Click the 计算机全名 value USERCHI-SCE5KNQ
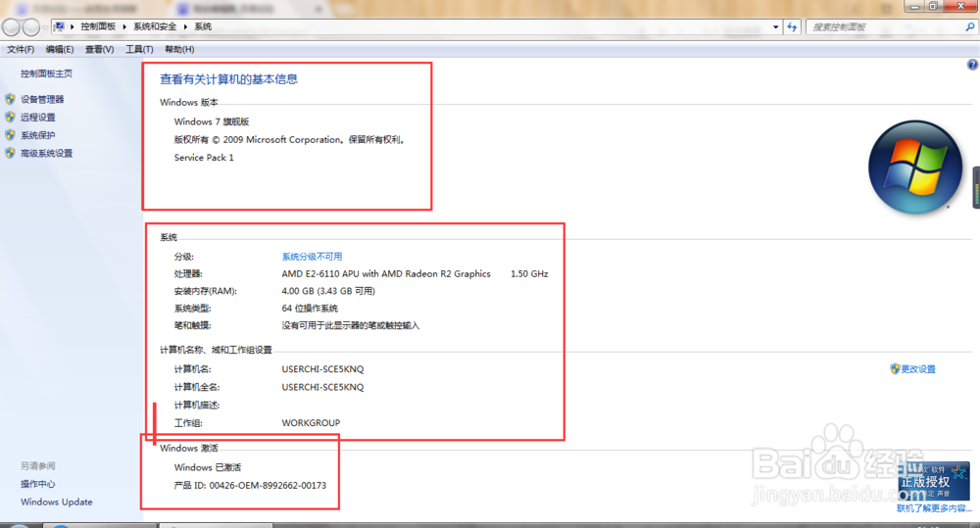This screenshot has height=528, width=980. coord(322,387)
